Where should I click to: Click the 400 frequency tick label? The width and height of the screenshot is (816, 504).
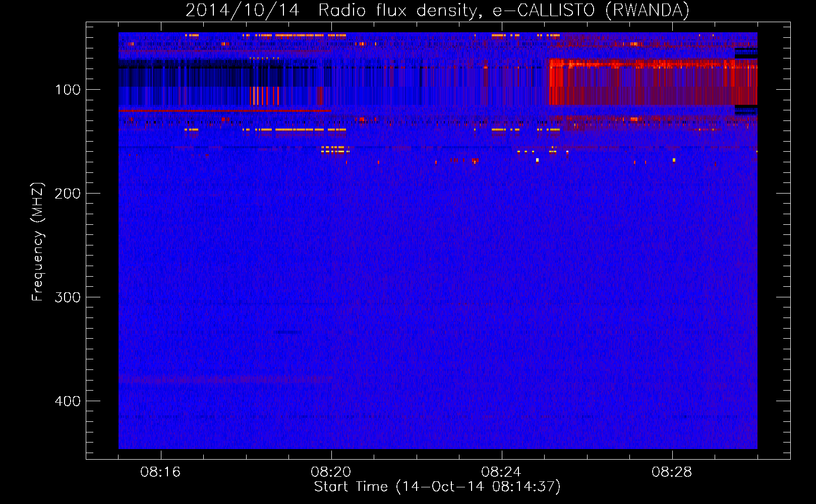pos(68,401)
